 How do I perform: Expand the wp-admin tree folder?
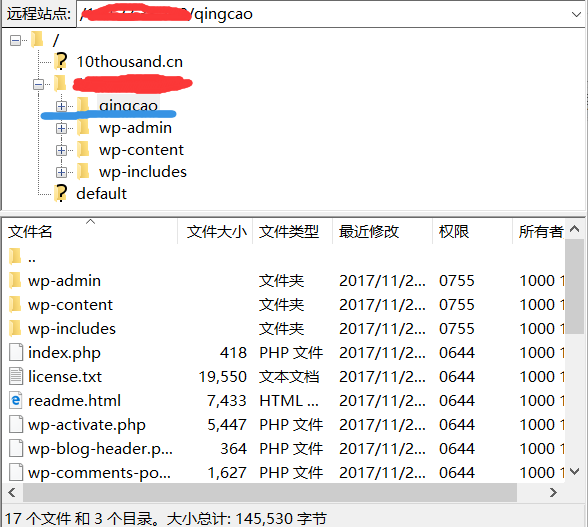[x=61, y=128]
